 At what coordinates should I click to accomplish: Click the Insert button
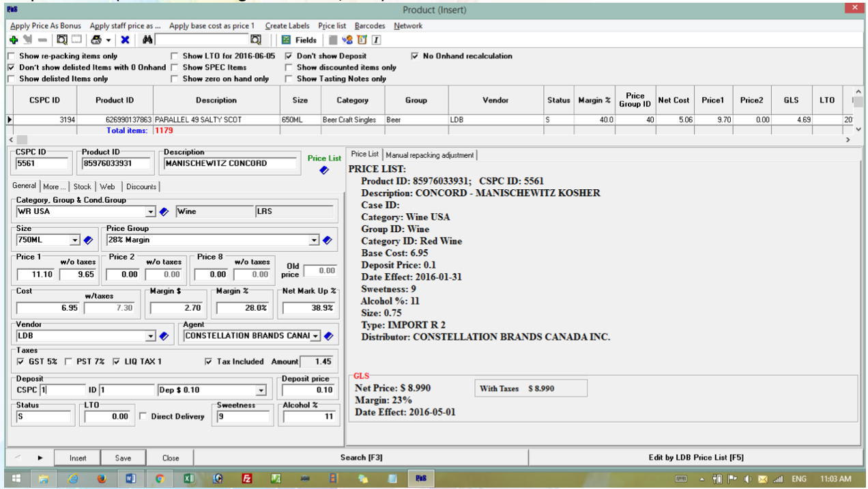[x=78, y=458]
